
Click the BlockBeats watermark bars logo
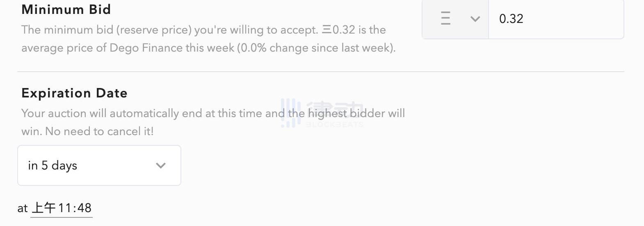290,112
